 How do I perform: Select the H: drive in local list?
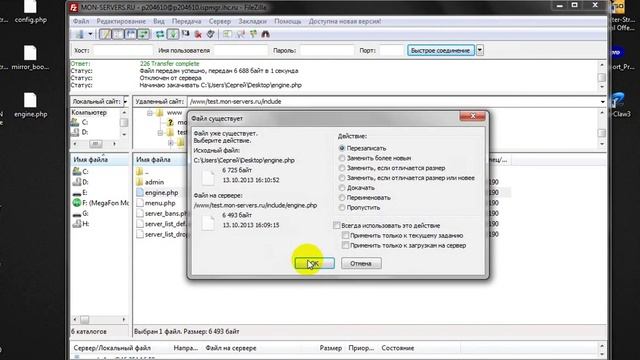(81, 224)
